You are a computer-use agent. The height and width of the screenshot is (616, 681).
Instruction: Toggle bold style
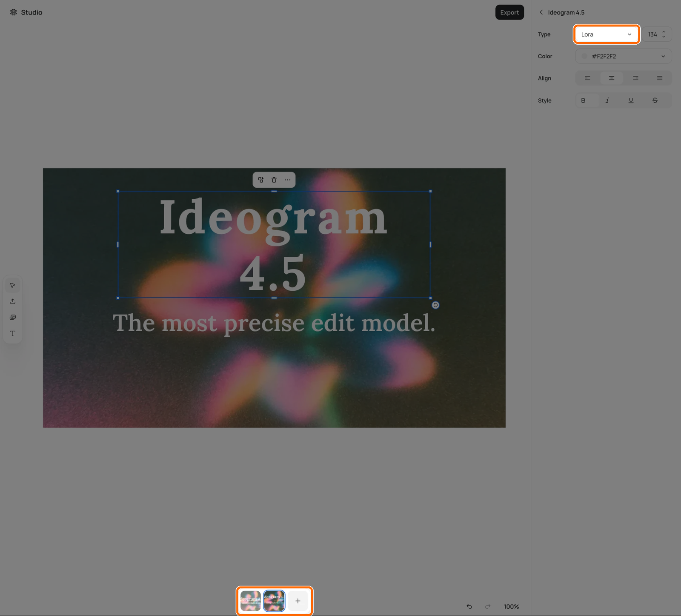coord(583,100)
